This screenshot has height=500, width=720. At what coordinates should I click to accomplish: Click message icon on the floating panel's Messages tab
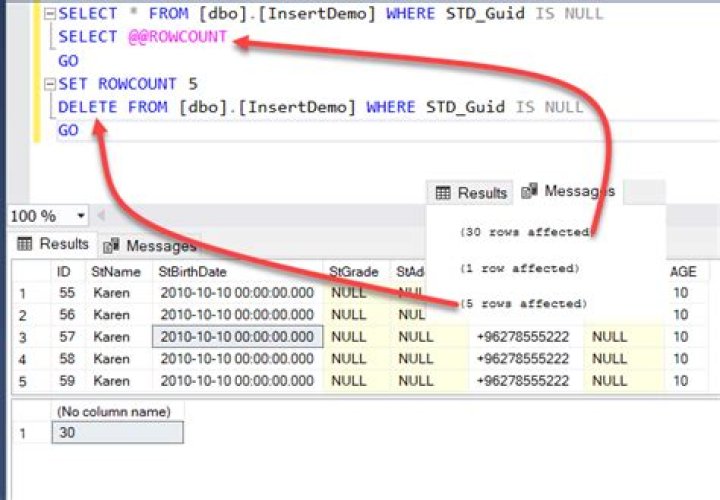[x=530, y=191]
